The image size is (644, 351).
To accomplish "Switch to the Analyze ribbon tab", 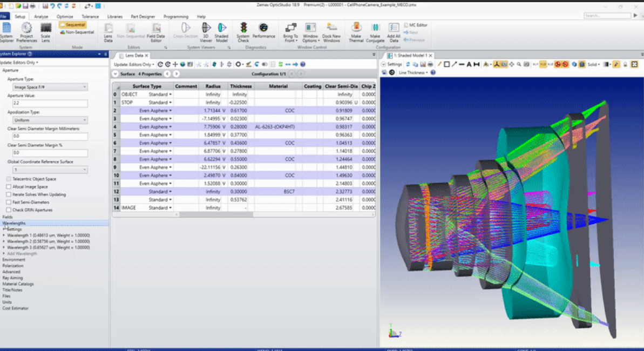I will [x=41, y=17].
